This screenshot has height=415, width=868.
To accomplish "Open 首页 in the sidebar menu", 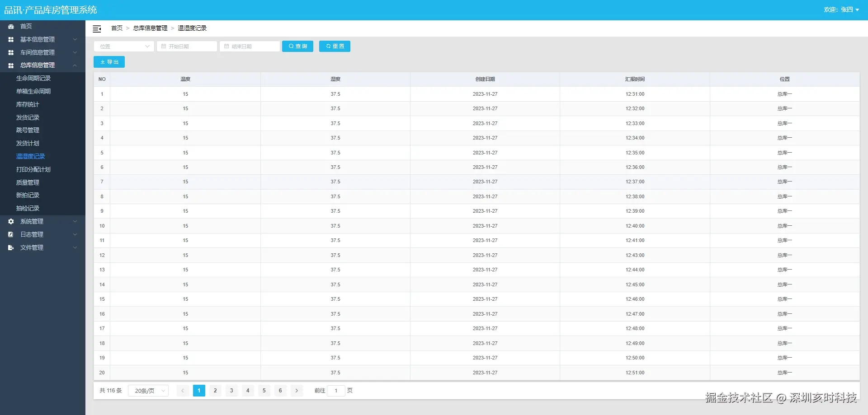I will [x=42, y=27].
